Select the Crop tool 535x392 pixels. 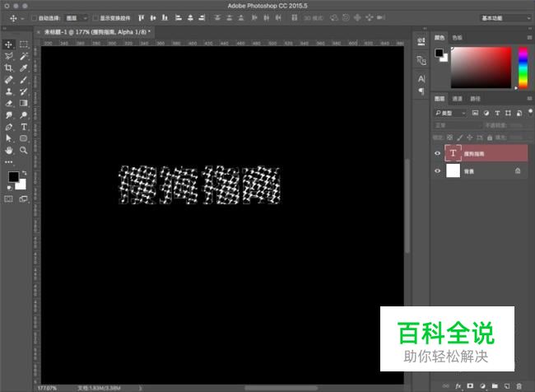click(x=8, y=68)
